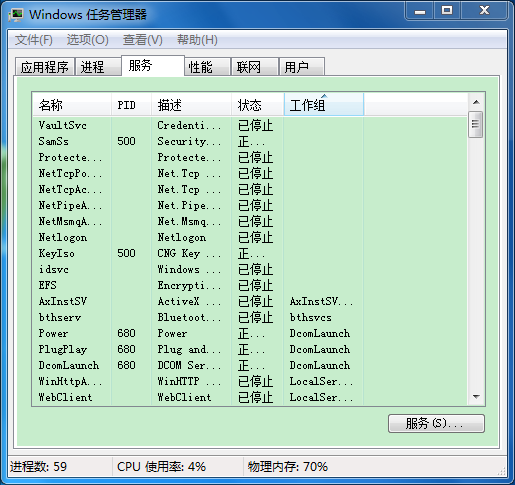Click the 服务(S)... button
Viewport: 515px width, 485px height.
point(436,424)
